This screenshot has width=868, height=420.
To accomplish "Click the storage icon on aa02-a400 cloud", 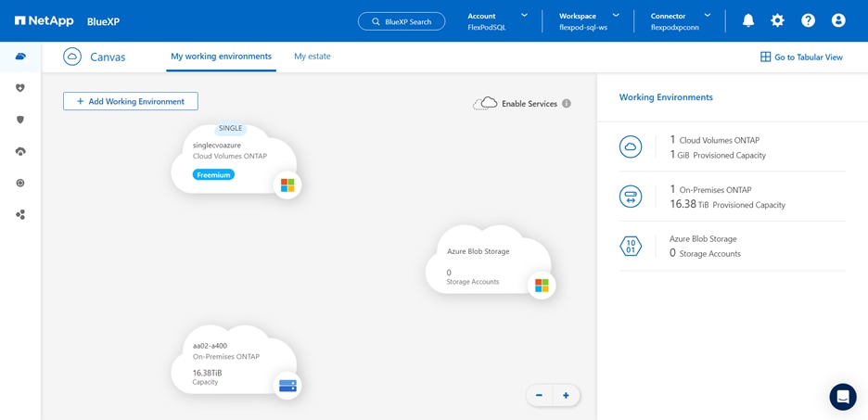I will pos(287,386).
